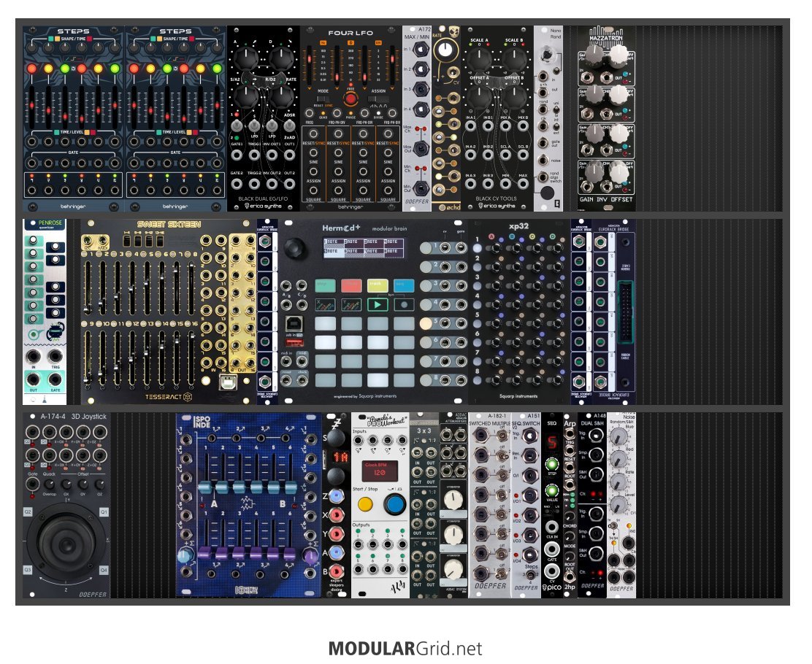Click the first Trig. In jack on A148 Dual S&H
The width and height of the screenshot is (812, 664).
pyautogui.click(x=596, y=436)
